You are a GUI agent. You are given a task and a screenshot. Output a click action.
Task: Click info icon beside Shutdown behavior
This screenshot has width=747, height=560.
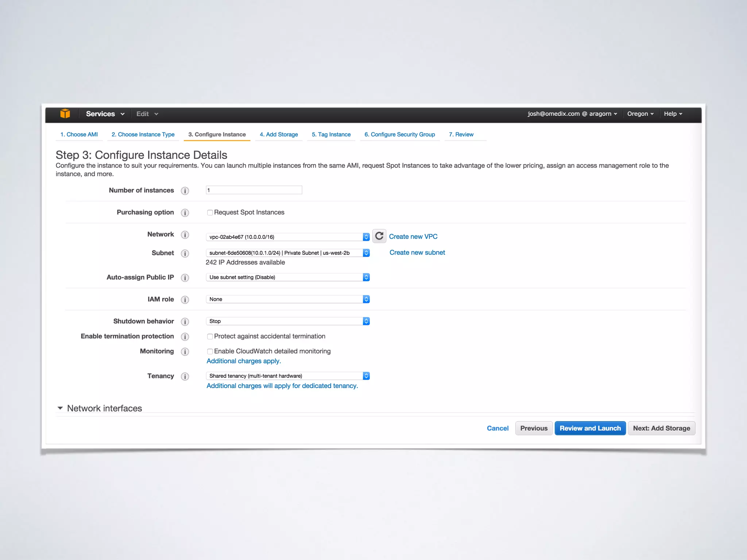[x=185, y=322]
